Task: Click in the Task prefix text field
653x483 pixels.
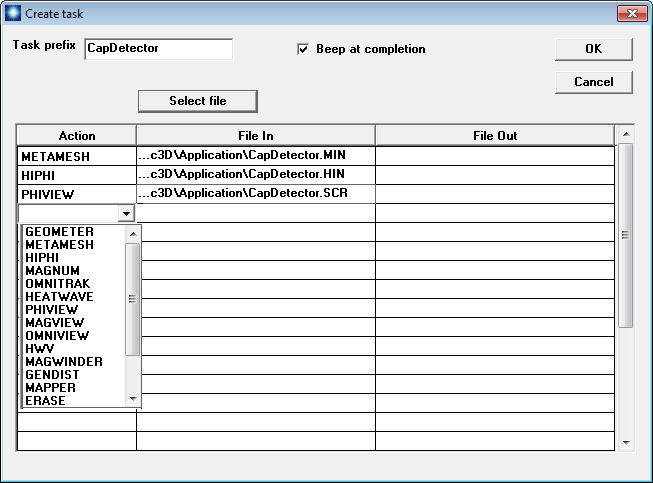Action: 158,48
